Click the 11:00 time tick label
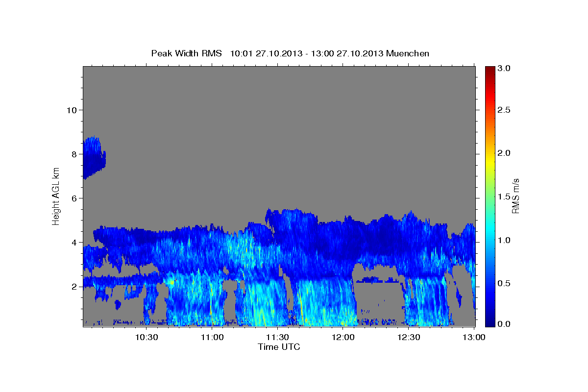 click(212, 337)
